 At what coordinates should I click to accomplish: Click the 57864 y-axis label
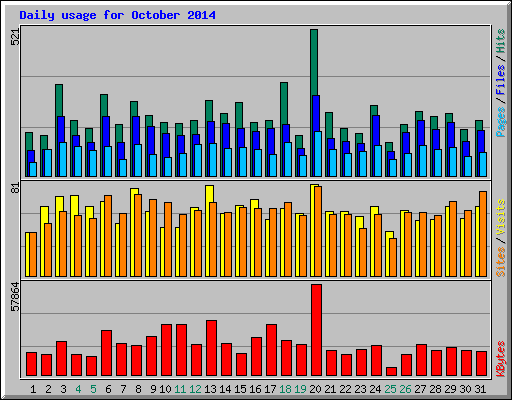(x=15, y=297)
